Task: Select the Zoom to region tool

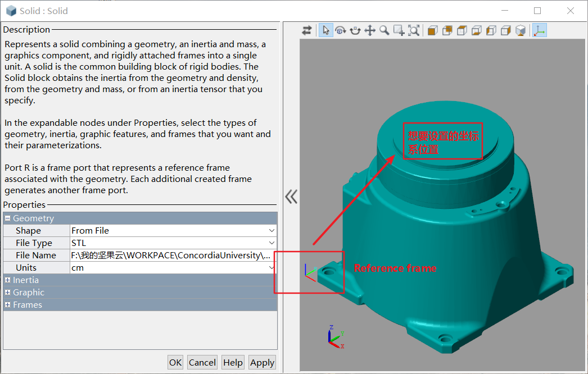Action: click(x=398, y=30)
